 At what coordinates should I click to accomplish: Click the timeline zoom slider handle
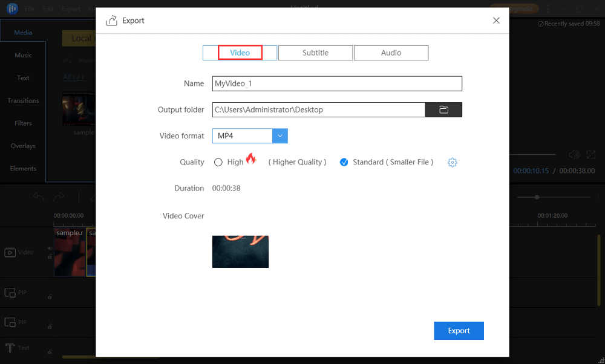click(536, 197)
